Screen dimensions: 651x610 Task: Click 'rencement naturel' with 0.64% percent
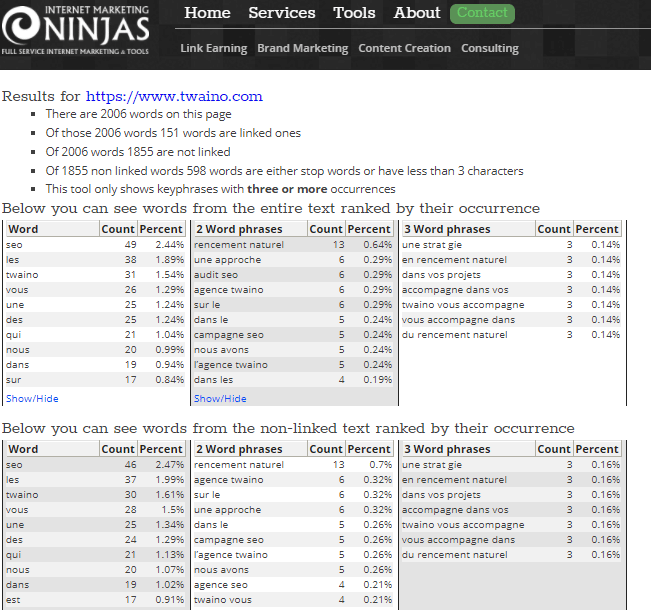coord(239,245)
